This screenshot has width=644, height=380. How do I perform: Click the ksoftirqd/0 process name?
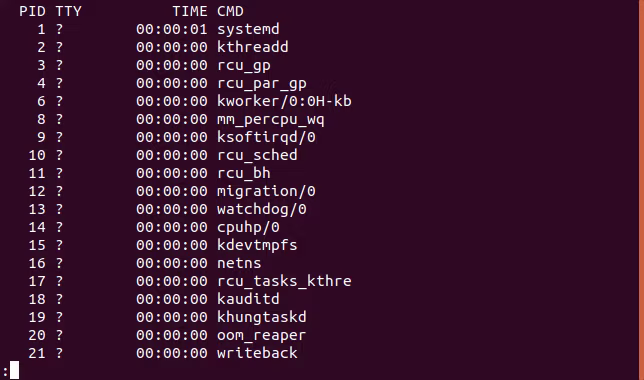click(266, 137)
